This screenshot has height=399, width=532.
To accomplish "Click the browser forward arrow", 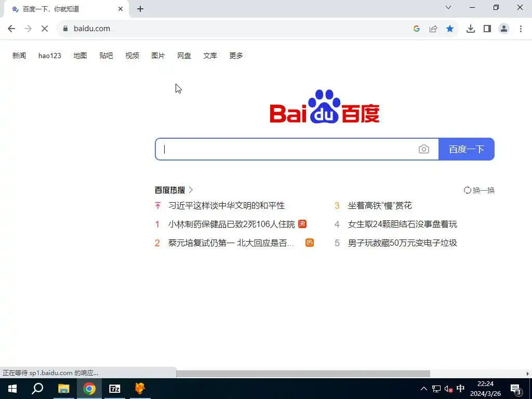I will tap(28, 29).
